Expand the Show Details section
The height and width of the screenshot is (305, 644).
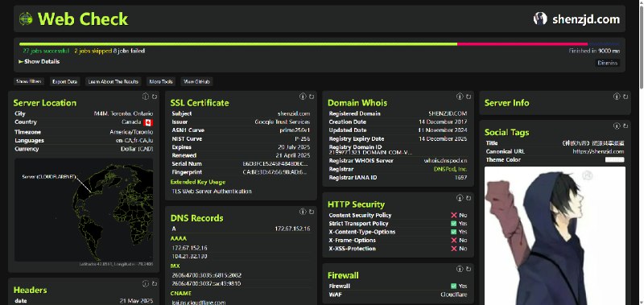click(x=39, y=62)
